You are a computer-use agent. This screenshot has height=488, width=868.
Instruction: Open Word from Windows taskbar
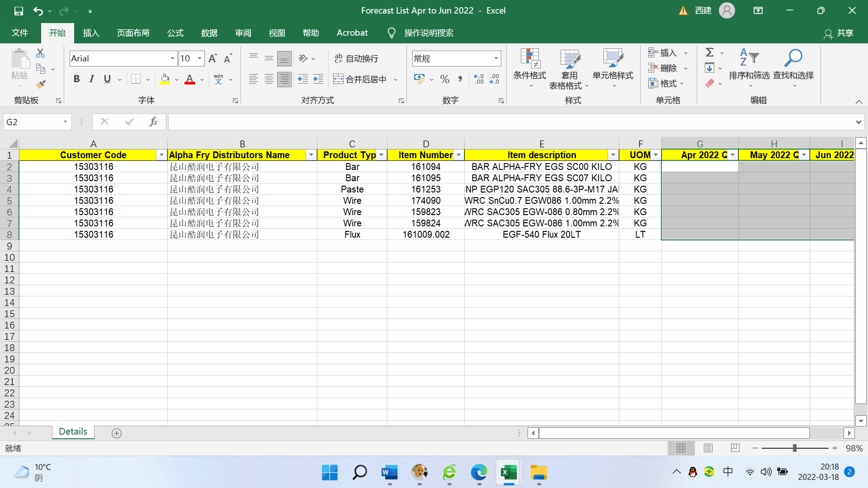pyautogui.click(x=389, y=473)
